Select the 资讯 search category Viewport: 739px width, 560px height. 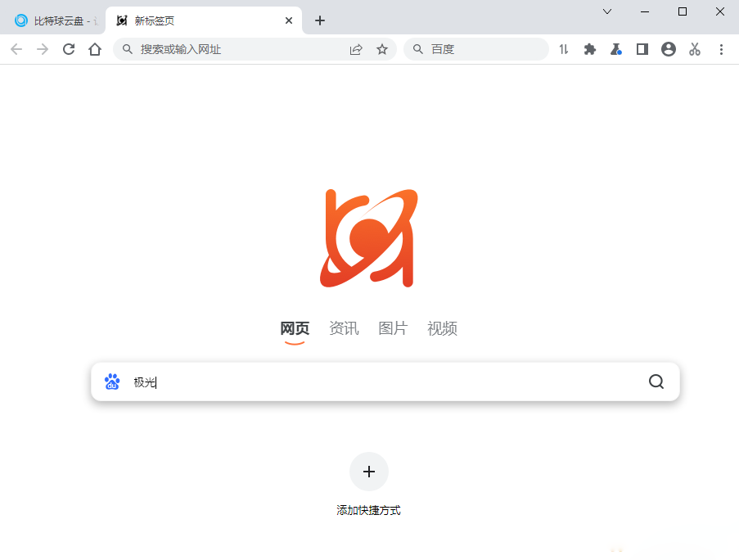(x=344, y=328)
